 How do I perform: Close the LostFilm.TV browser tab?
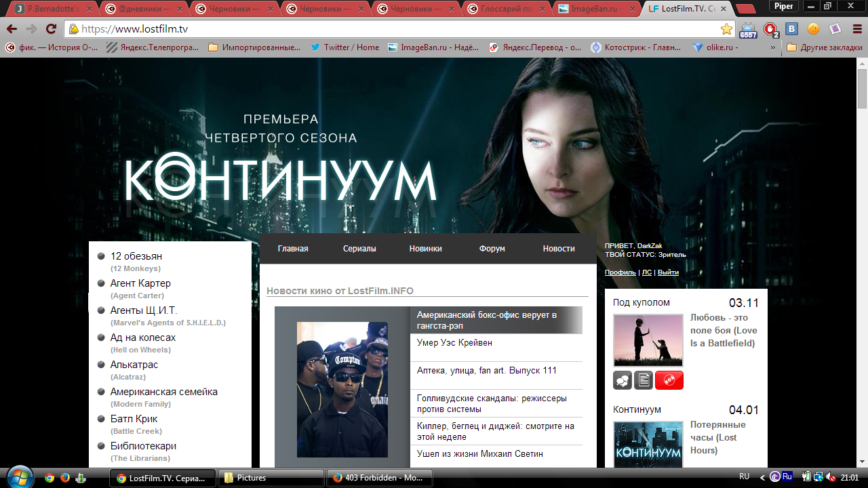pos(724,9)
